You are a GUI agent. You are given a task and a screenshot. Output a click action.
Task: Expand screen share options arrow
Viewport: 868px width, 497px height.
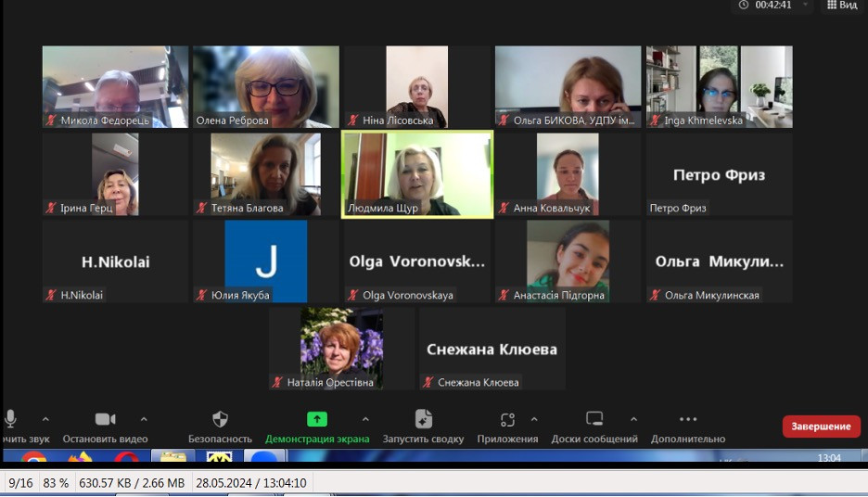tap(365, 419)
